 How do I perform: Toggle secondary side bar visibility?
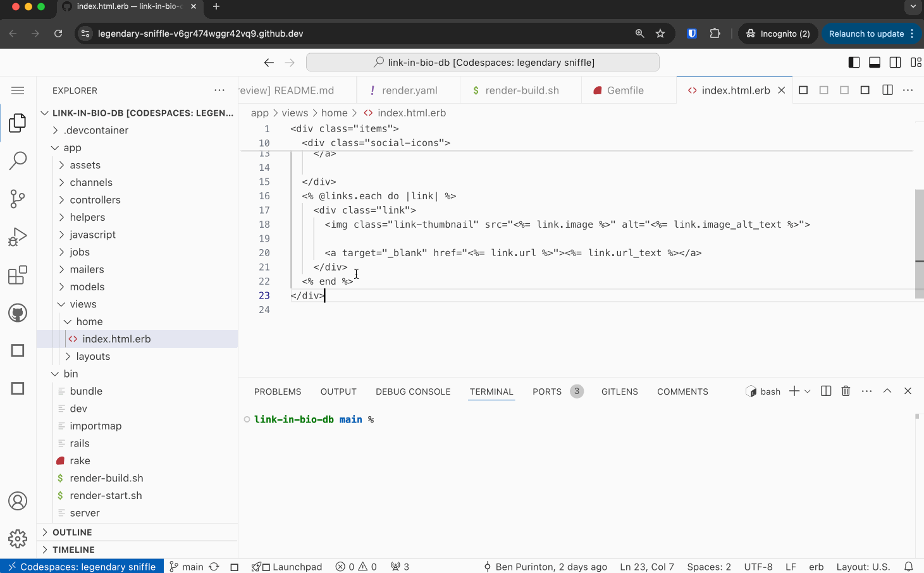click(896, 62)
